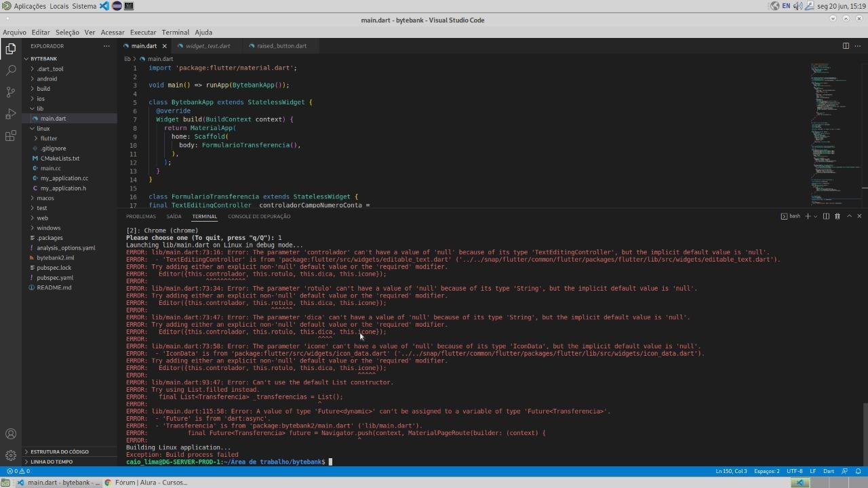868x488 pixels.
Task: Open network indicator in system tray
Action: (774, 5)
